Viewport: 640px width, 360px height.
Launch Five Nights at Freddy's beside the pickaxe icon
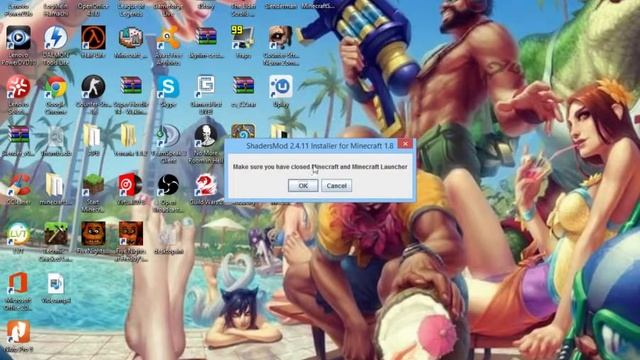93,234
